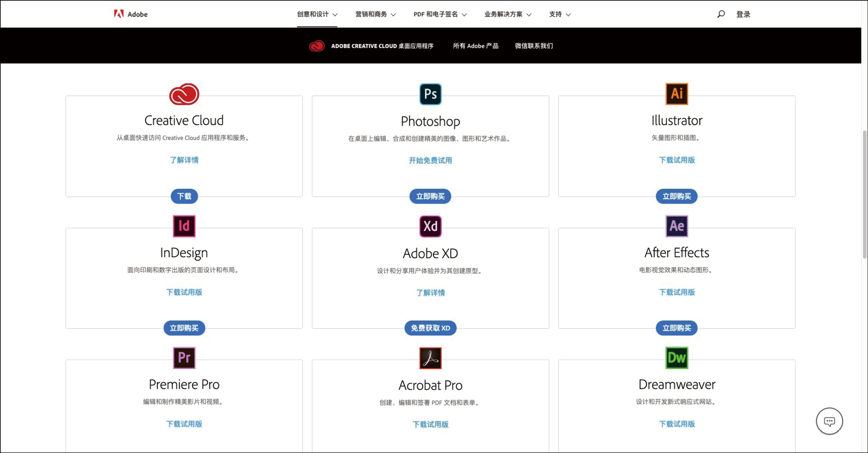The width and height of the screenshot is (868, 453).
Task: Click the InDesign Id icon
Action: [184, 226]
